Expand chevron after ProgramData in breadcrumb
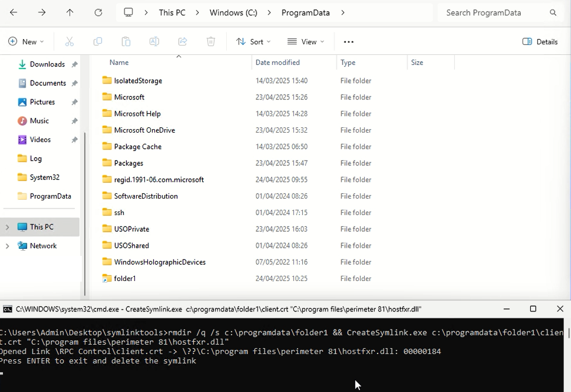This screenshot has height=392, width=571. (x=342, y=13)
